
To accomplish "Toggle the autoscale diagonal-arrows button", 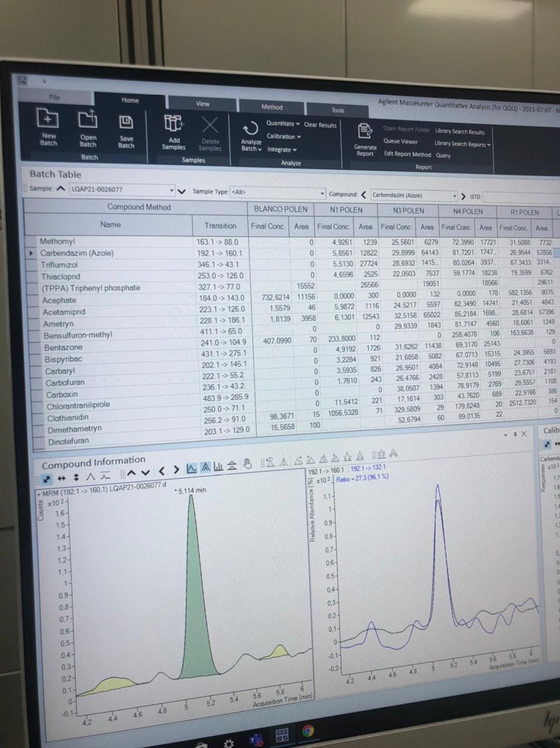I will pos(47,479).
